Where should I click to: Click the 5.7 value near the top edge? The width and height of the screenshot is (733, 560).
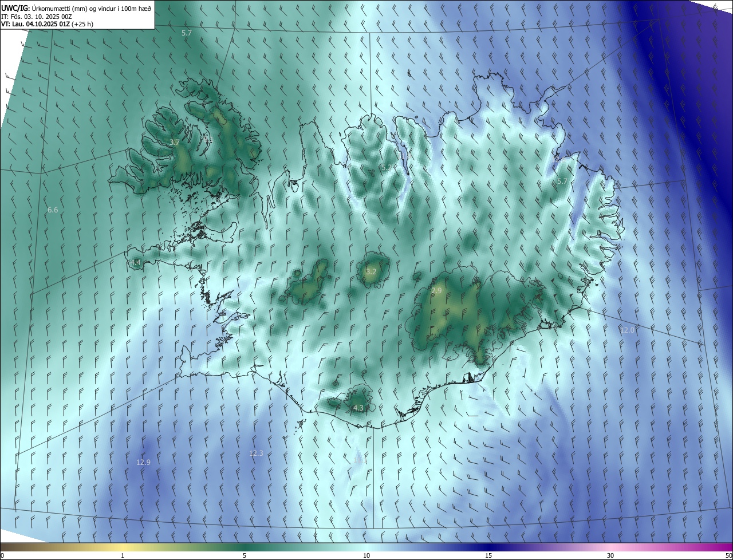click(x=187, y=33)
